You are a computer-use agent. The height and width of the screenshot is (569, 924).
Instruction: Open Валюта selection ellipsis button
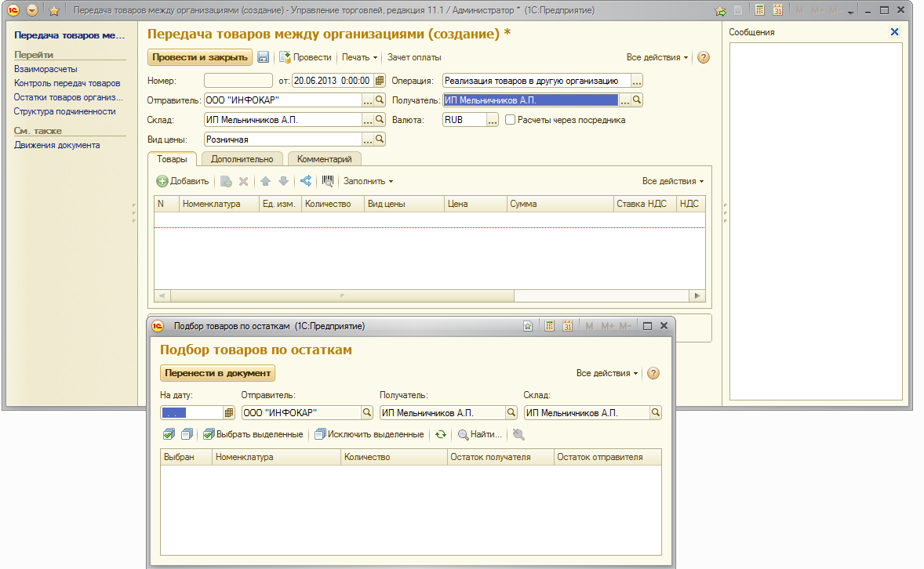pos(493,120)
